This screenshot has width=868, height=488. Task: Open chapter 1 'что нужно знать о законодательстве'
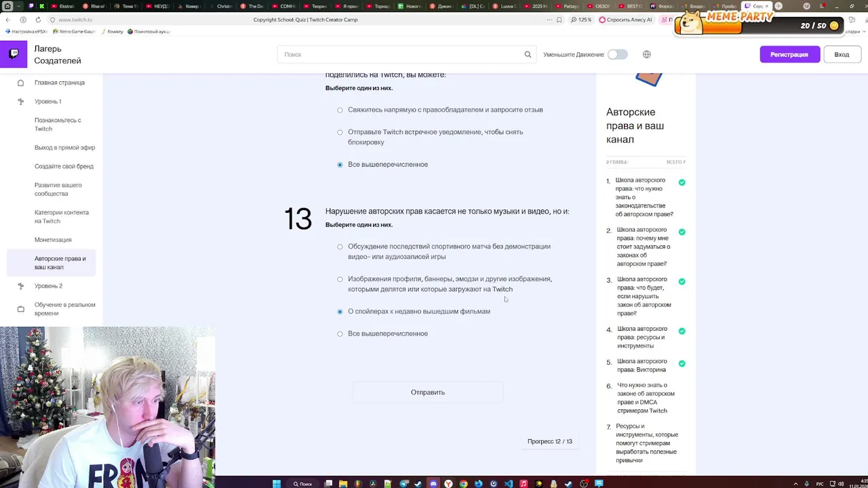(644, 197)
